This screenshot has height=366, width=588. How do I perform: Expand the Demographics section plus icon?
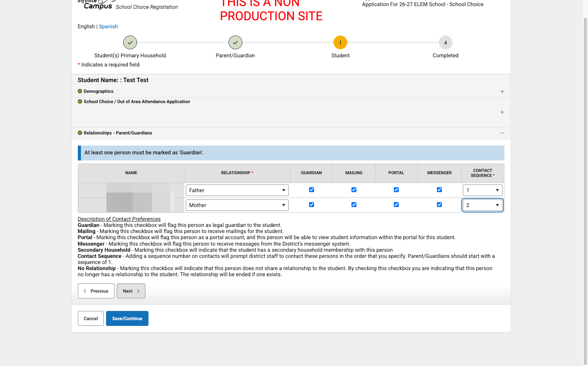(502, 91)
